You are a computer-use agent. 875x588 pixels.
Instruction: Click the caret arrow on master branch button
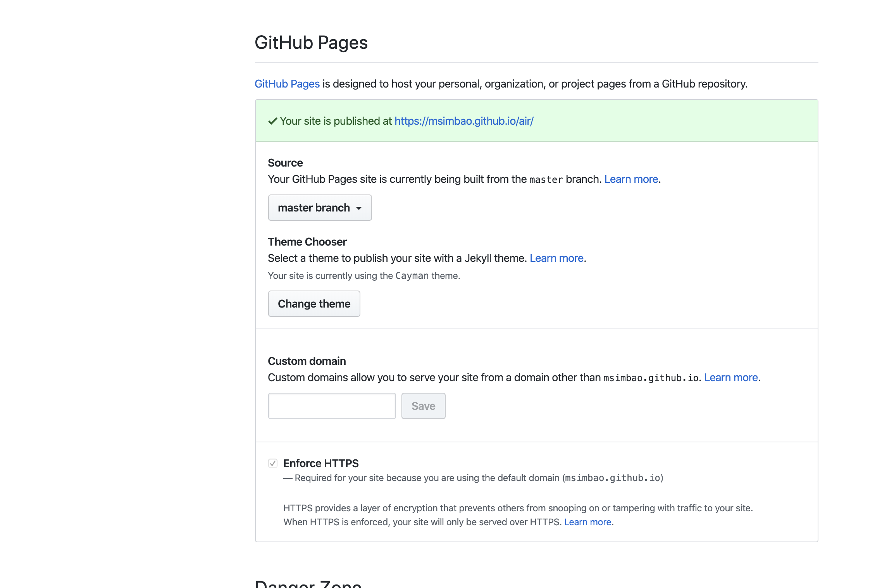click(359, 208)
